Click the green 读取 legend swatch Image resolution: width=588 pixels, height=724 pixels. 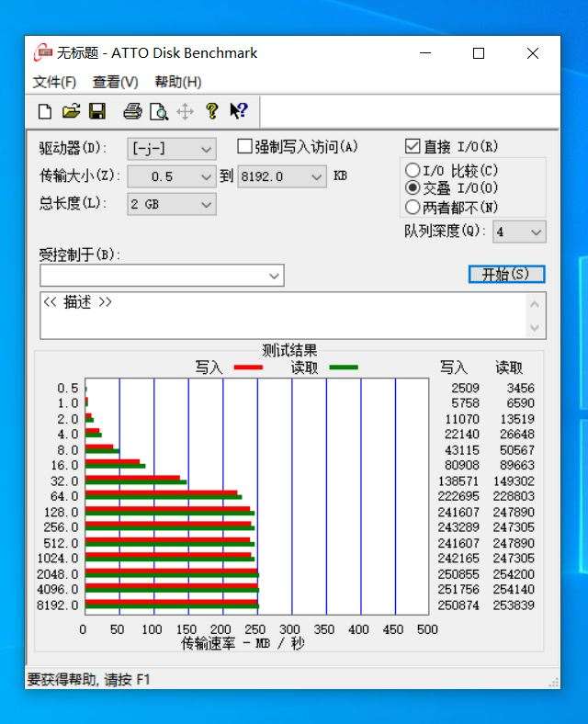coord(344,368)
